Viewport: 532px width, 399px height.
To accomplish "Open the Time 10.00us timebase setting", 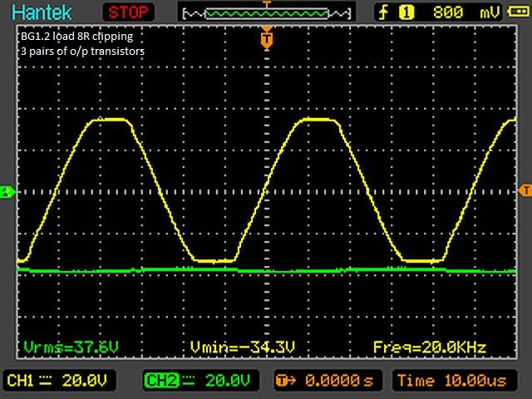I will pos(459,381).
